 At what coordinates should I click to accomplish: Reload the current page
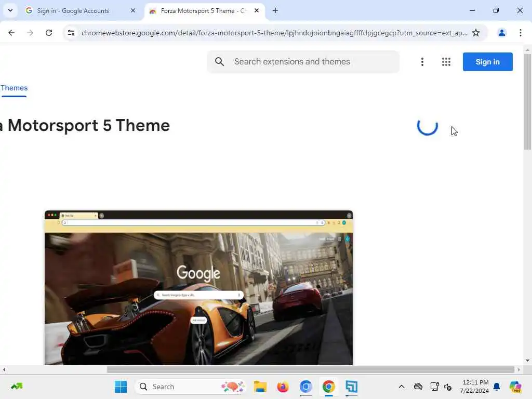(49, 33)
